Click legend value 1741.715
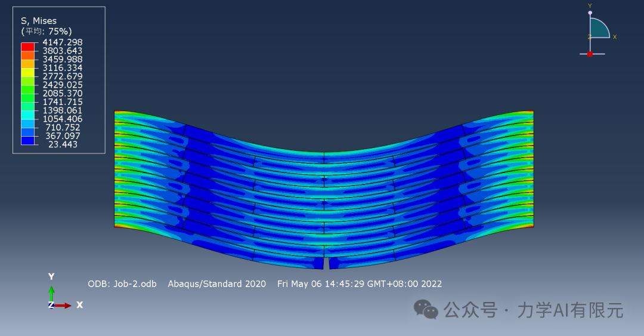 point(63,101)
